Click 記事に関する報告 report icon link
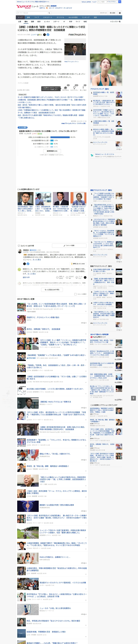 coord(24,90)
